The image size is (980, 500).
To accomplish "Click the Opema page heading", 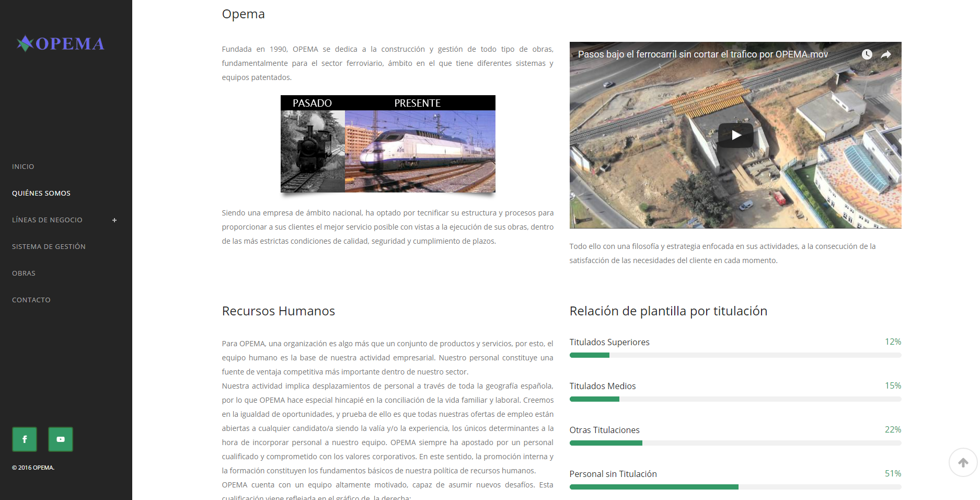I will coord(244,14).
